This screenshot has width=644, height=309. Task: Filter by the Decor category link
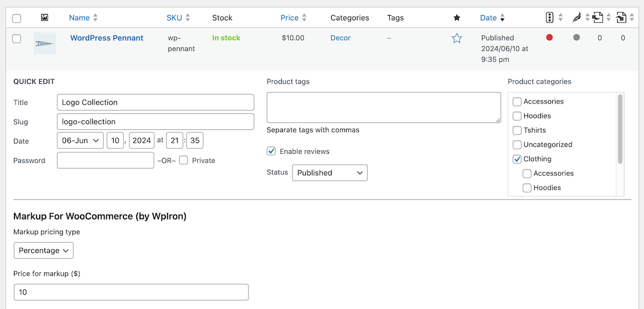[341, 38]
